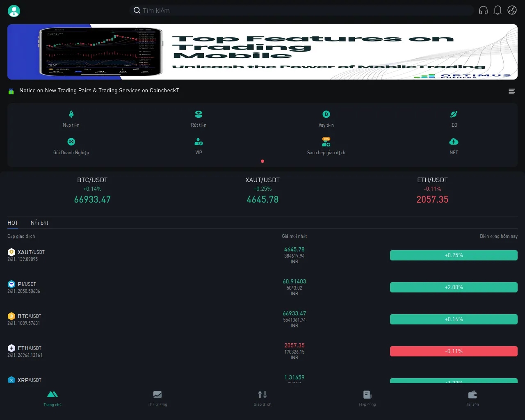525x420 pixels.
Task: Click the Biến động hôm nay column header
Action: point(499,236)
